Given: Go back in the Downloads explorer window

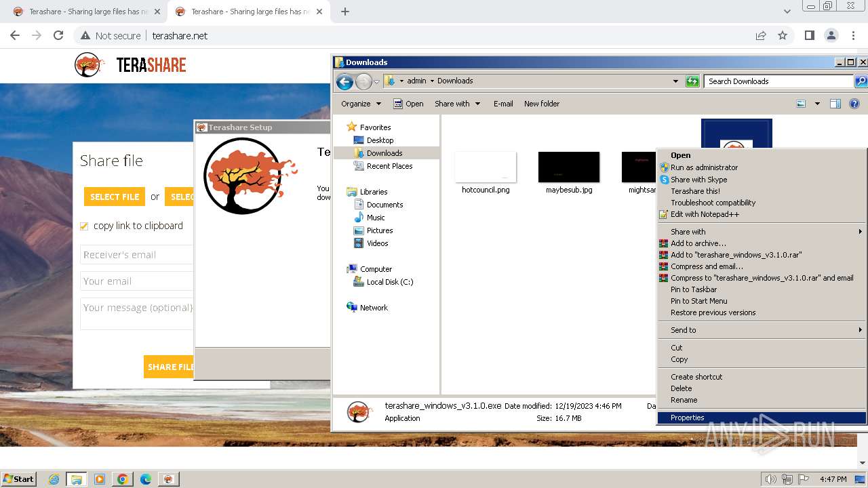Looking at the screenshot, I should click(x=344, y=82).
